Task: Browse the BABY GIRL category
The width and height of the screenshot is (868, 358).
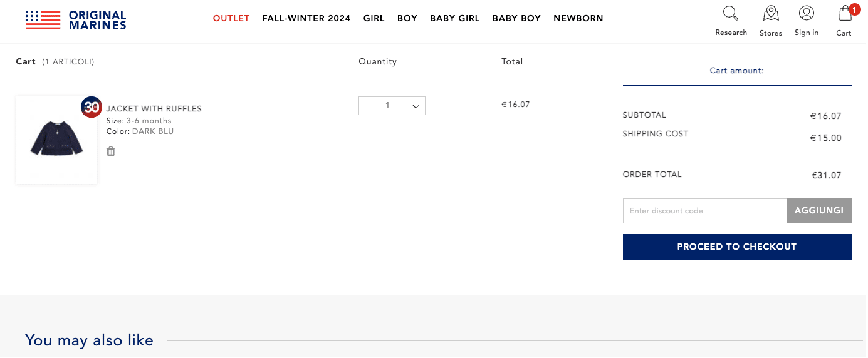Action: [x=454, y=18]
